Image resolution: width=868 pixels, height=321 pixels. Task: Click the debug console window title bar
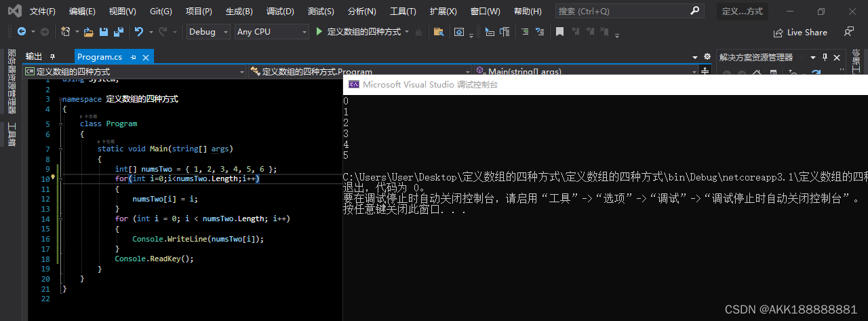(x=606, y=85)
